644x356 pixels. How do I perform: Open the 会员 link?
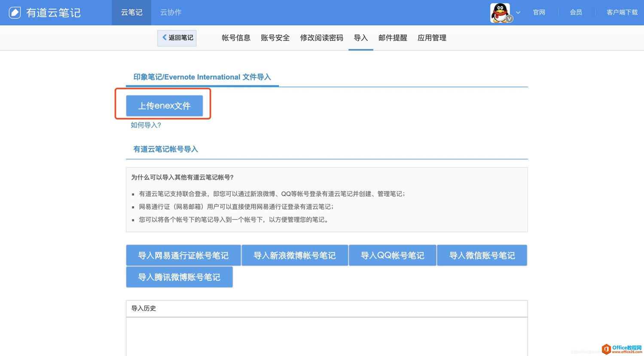(x=576, y=12)
